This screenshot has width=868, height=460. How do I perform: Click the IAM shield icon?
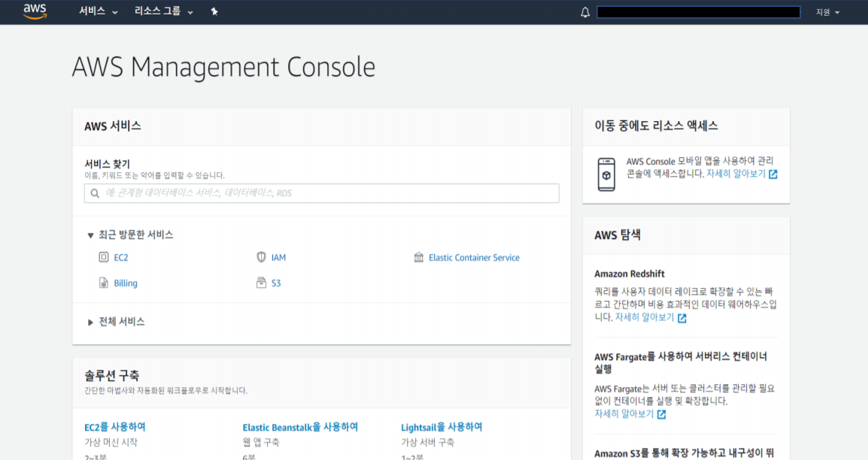point(261,257)
